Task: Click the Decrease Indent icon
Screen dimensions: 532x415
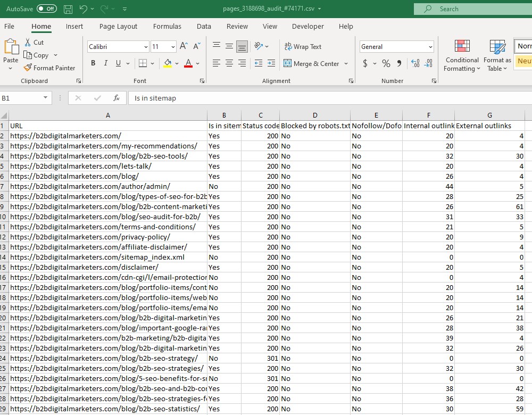Action: [259, 63]
